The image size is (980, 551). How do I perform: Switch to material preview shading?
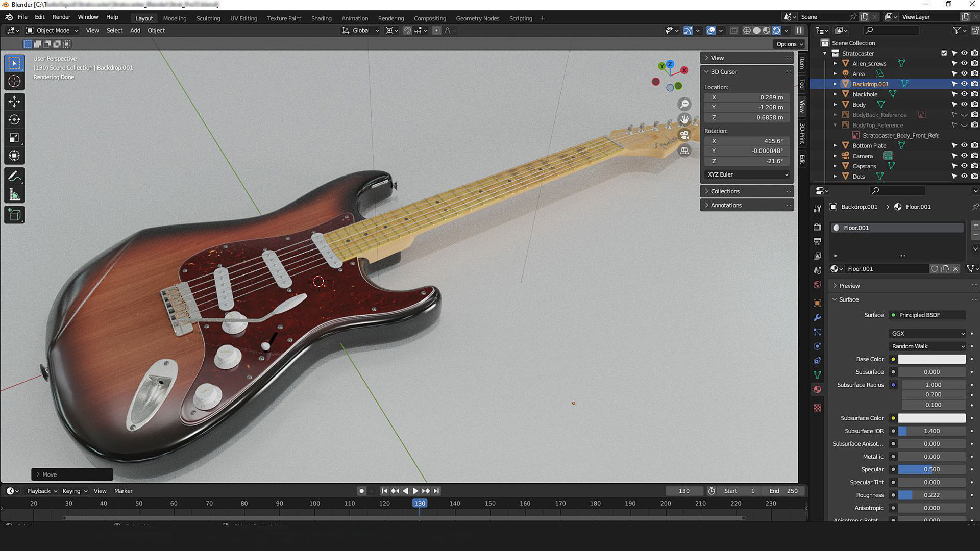(x=767, y=31)
